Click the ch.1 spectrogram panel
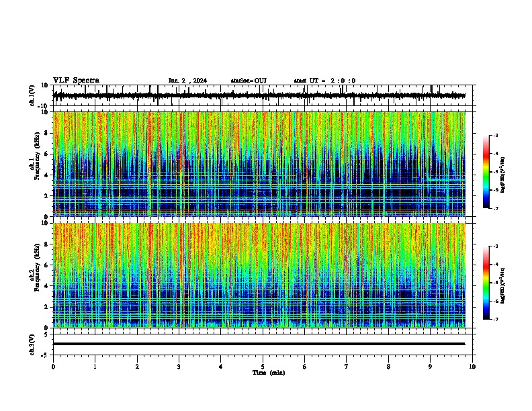The height and width of the screenshot is (411, 532). 259,164
